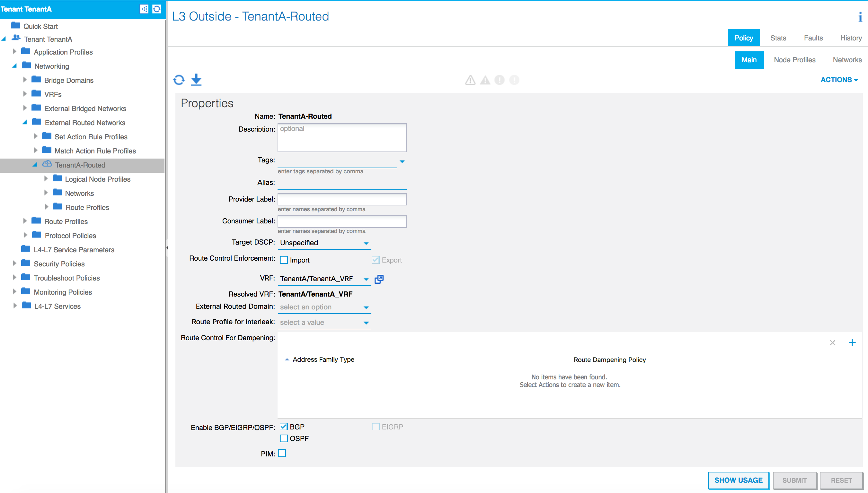Select the TenantA-Routed cloud icon in tree
Image resolution: width=868 pixels, height=493 pixels.
point(47,164)
